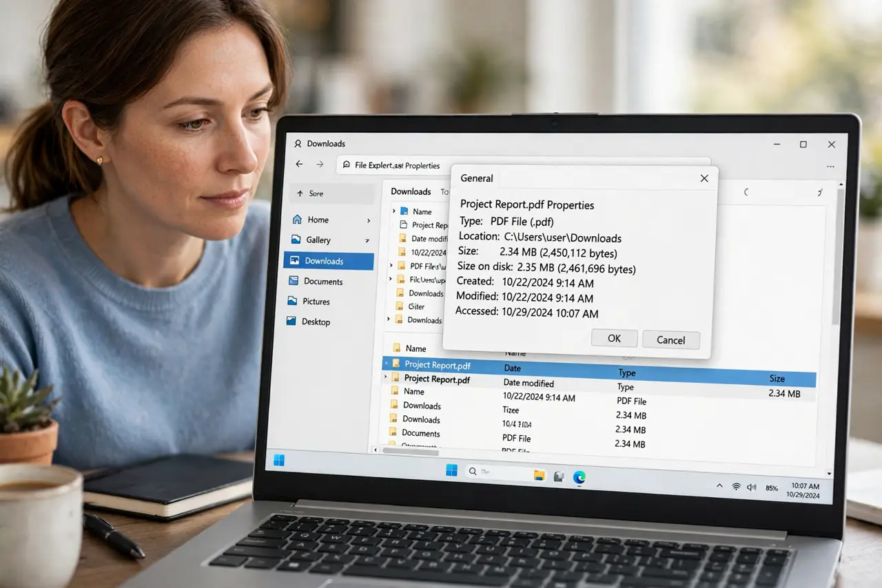Screen dimensions: 882x588
Task: Expand the Gallery chevron
Action: pyautogui.click(x=367, y=241)
